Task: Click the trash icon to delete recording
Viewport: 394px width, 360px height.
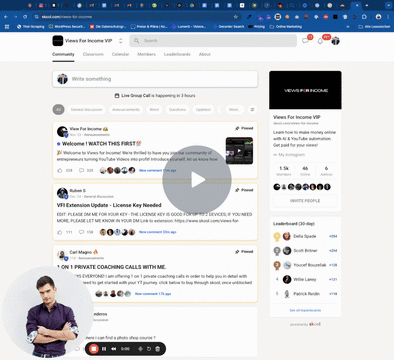Action: [x=158, y=349]
